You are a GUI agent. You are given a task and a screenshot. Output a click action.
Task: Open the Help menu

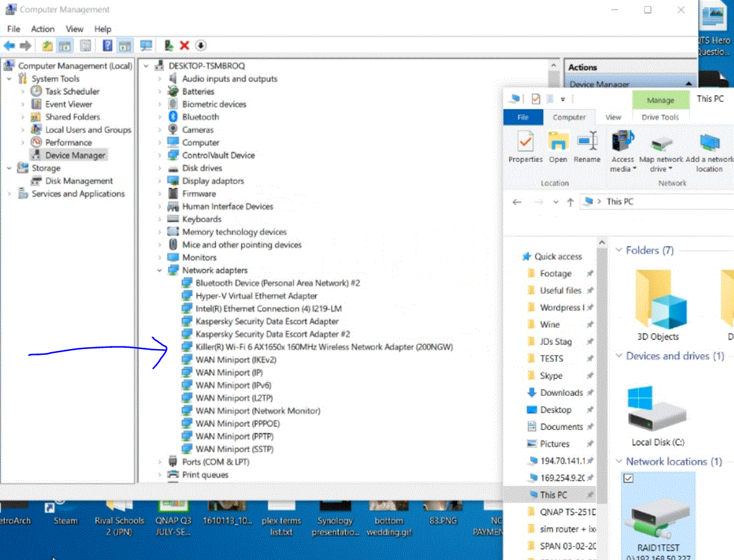(103, 29)
